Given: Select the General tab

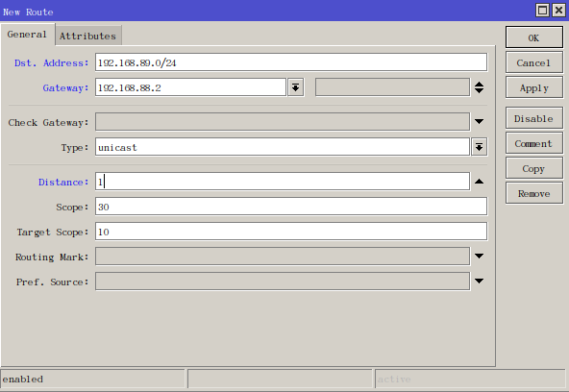Looking at the screenshot, I should coord(27,35).
